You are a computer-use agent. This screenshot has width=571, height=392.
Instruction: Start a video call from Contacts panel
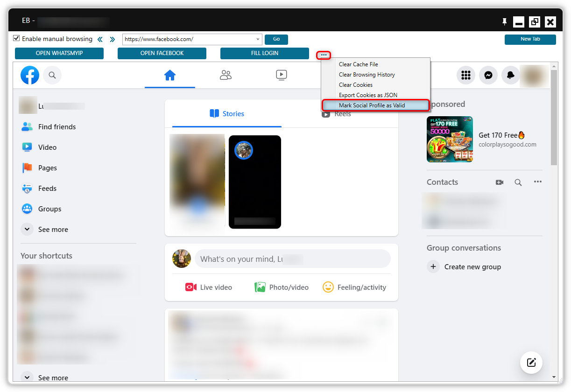[499, 182]
